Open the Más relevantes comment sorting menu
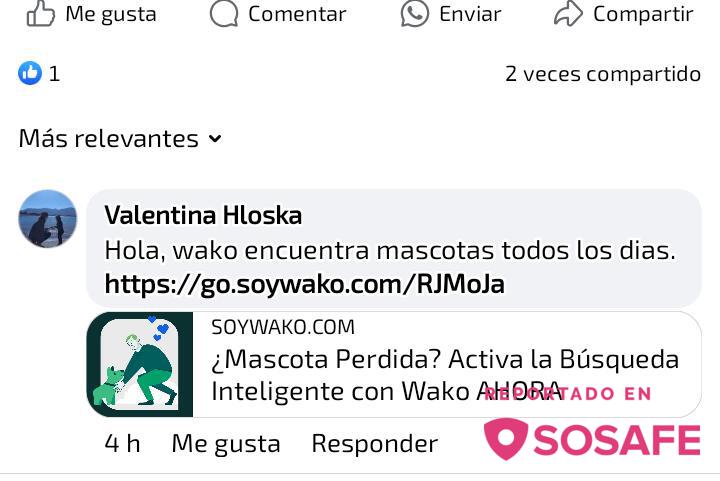 pyautogui.click(x=120, y=139)
